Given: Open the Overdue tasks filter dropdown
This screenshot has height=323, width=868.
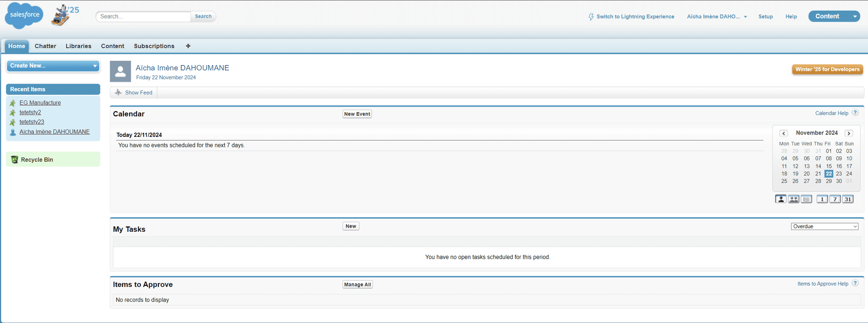Looking at the screenshot, I should tap(825, 226).
